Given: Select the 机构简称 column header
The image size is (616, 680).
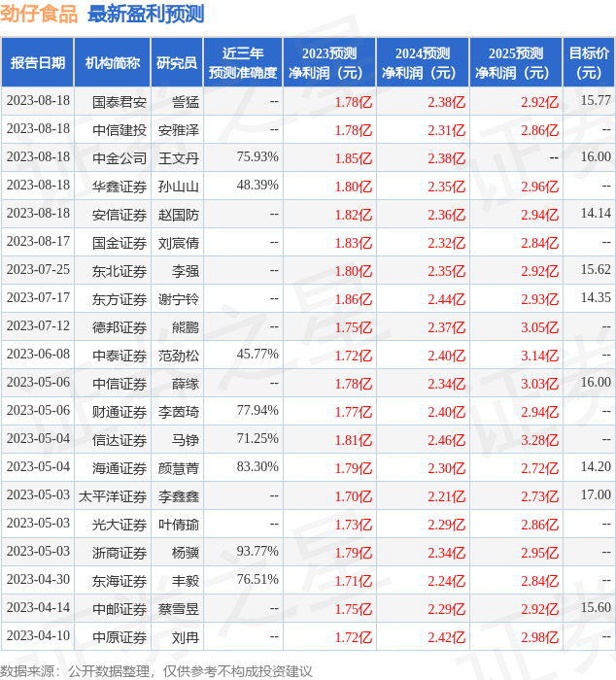Looking at the screenshot, I should tap(113, 62).
